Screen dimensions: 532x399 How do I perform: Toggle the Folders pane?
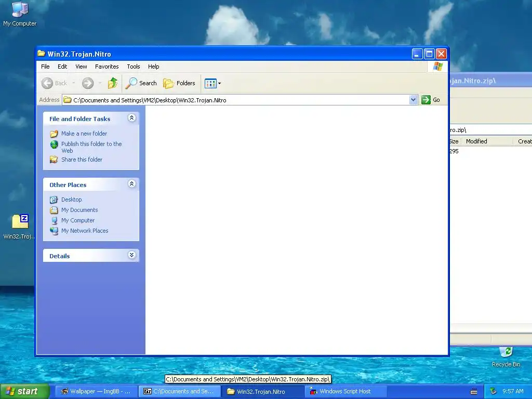(x=179, y=83)
